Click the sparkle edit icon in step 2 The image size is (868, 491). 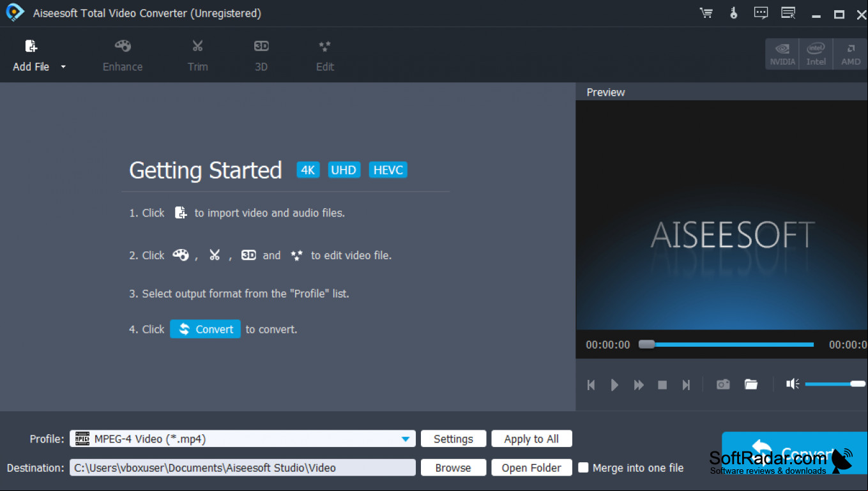click(296, 255)
